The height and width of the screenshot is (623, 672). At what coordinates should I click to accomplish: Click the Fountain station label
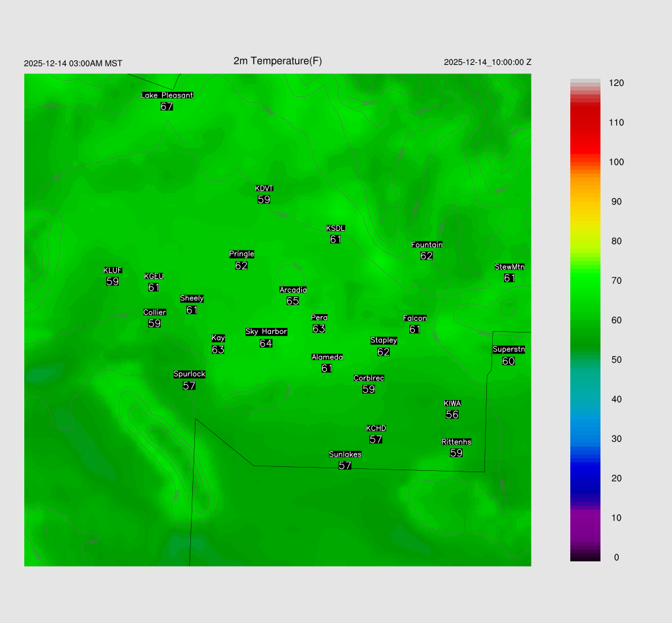coord(427,245)
